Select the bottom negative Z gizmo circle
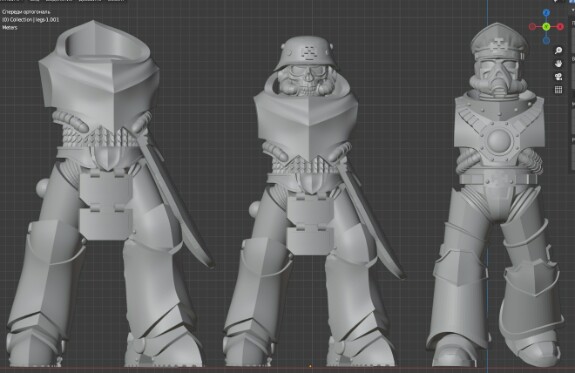This screenshot has height=373, width=575. pyautogui.click(x=546, y=40)
